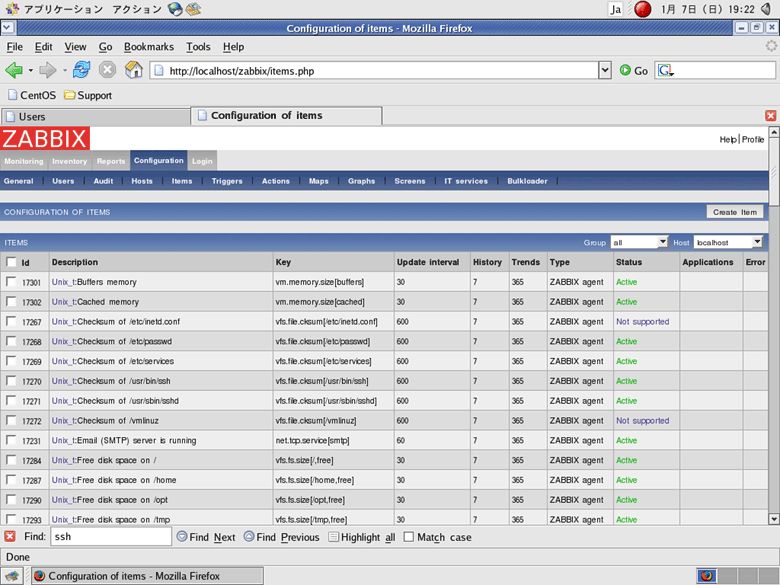This screenshot has width=780, height=585.
Task: Enable the Match case checkbox
Action: (x=409, y=537)
